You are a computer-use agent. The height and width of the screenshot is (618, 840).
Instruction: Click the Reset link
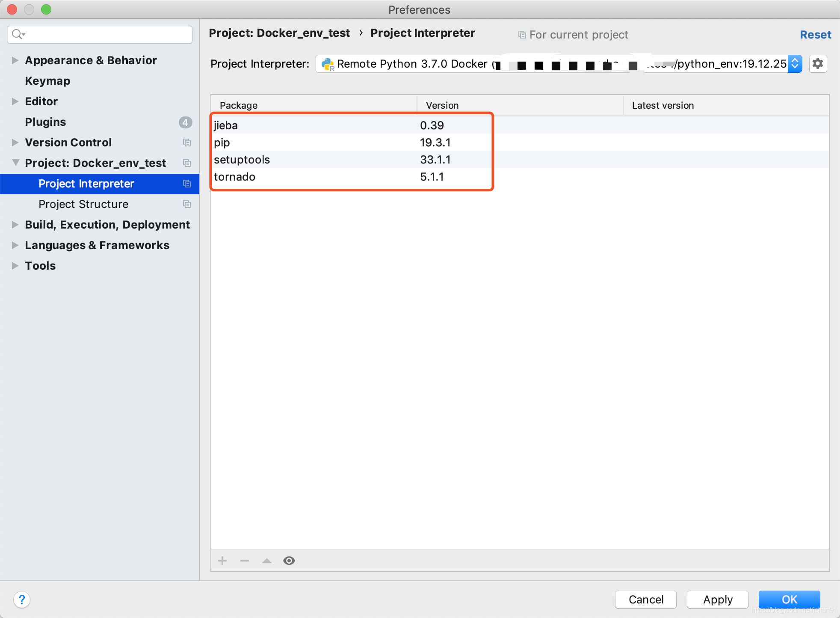[x=815, y=35]
